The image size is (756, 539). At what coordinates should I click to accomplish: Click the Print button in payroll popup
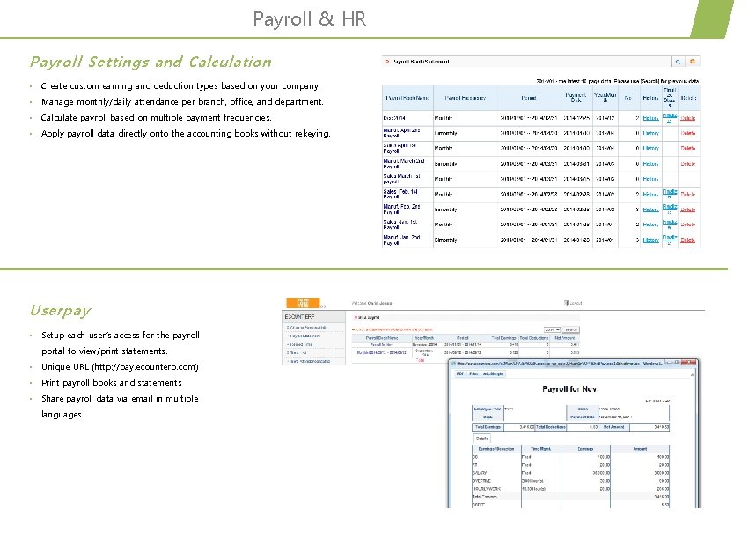point(473,374)
